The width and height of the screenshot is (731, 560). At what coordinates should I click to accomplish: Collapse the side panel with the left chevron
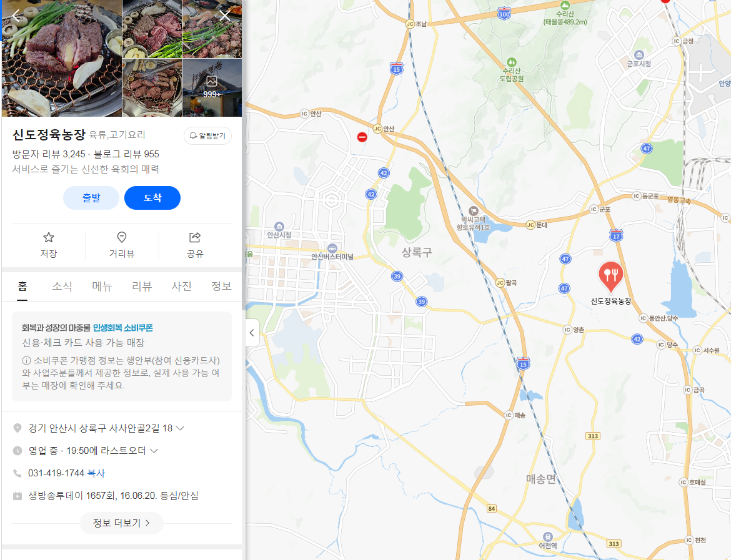252,333
